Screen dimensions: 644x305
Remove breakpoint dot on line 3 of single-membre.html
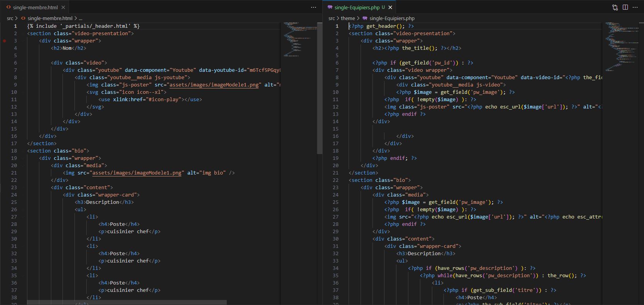pyautogui.click(x=5, y=41)
